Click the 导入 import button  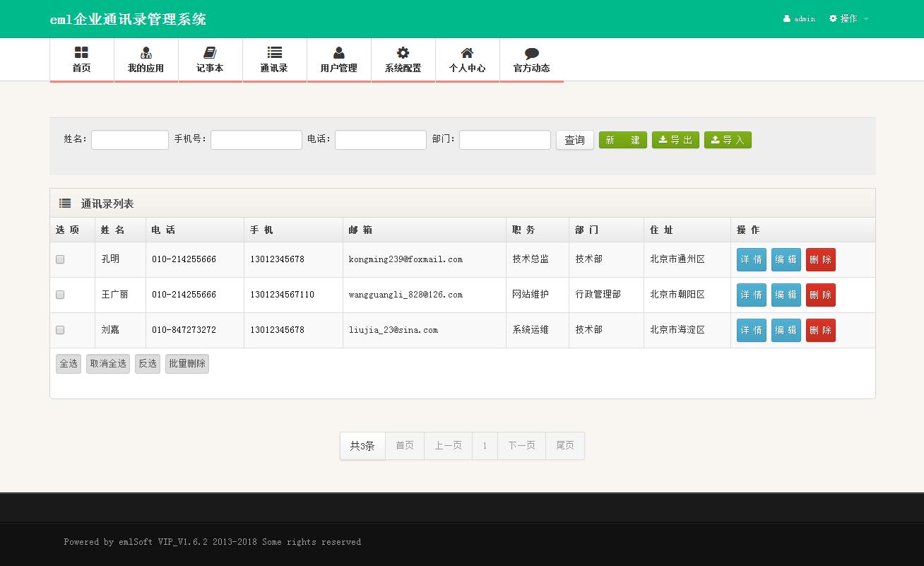(x=728, y=140)
